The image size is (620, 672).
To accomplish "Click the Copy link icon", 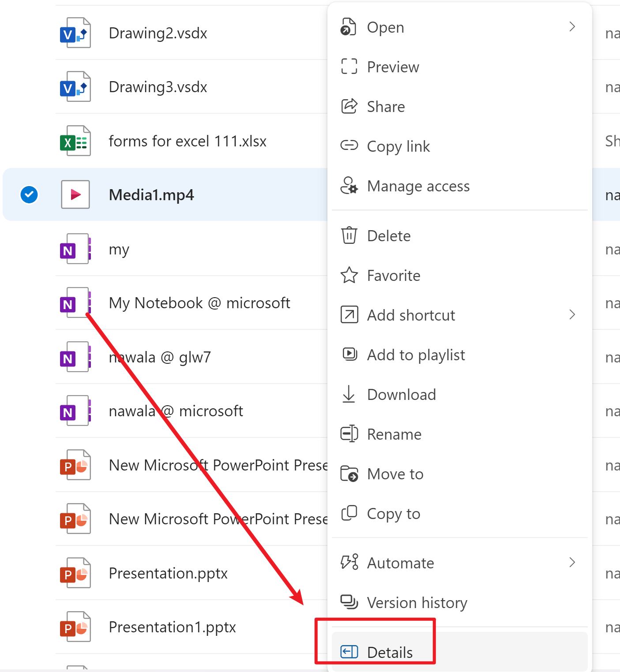I will coord(349,146).
